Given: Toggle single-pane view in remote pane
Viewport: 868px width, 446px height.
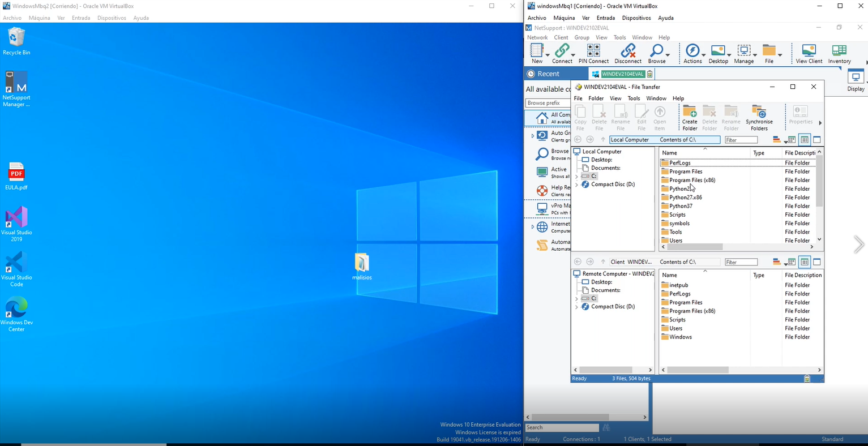Looking at the screenshot, I should coord(816,262).
